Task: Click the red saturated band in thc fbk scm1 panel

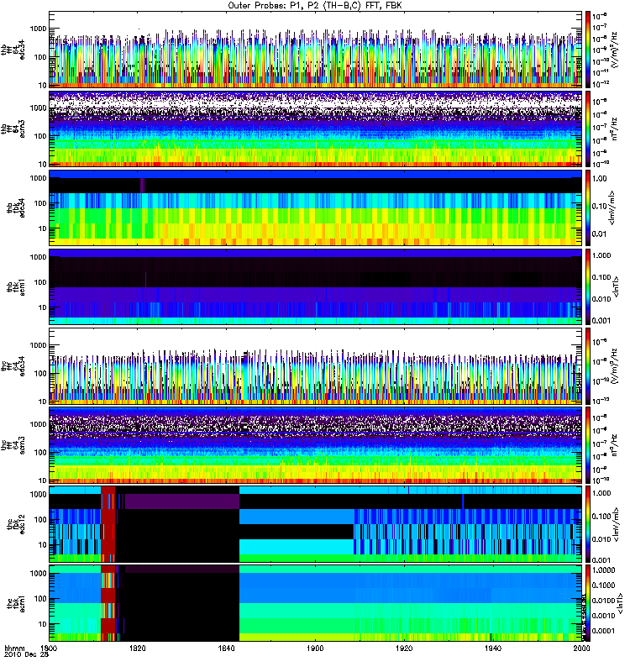Action: [108, 603]
